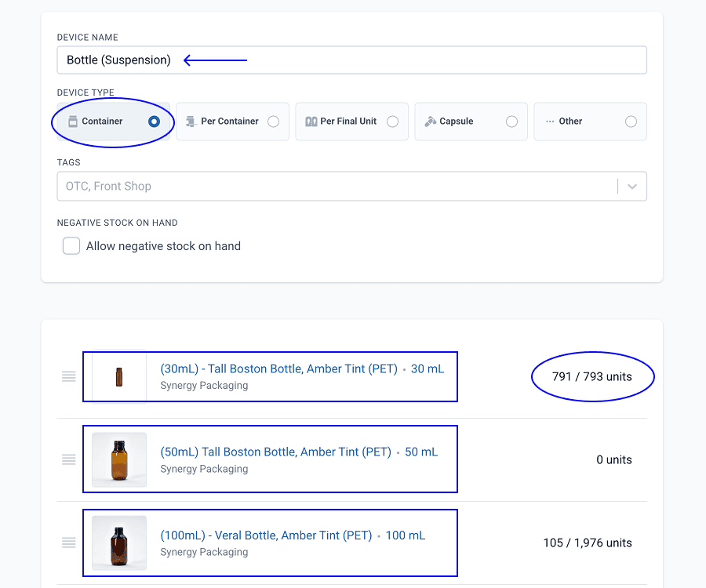This screenshot has width=706, height=588.
Task: Click the drag handle for 30mL bottle row
Action: tap(68, 376)
